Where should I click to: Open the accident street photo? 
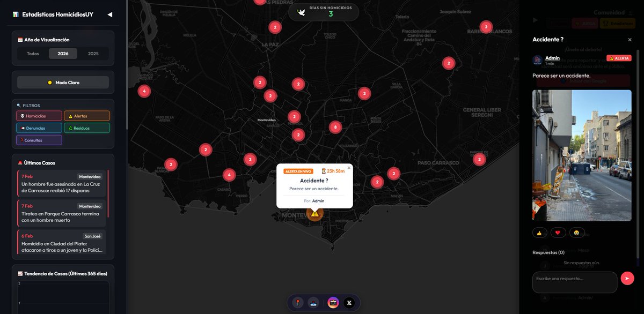(x=582, y=155)
